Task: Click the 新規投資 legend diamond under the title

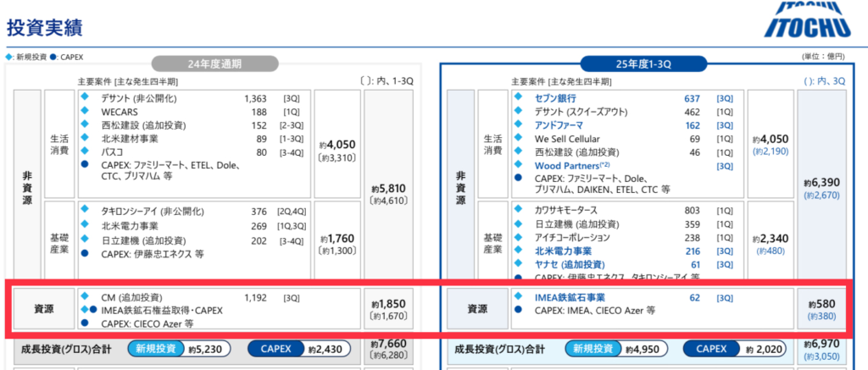Action: 9,58
